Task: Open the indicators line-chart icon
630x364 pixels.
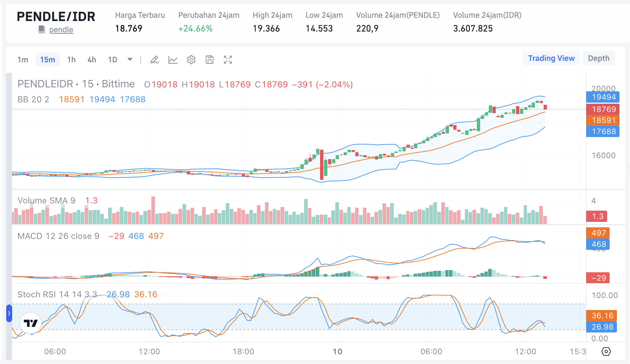Action: (173, 60)
